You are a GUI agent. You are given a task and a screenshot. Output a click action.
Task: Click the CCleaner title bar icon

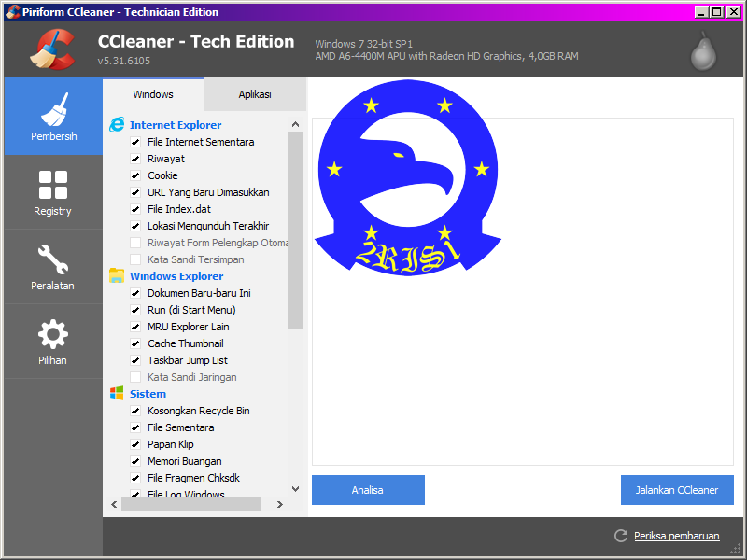tap(13, 11)
